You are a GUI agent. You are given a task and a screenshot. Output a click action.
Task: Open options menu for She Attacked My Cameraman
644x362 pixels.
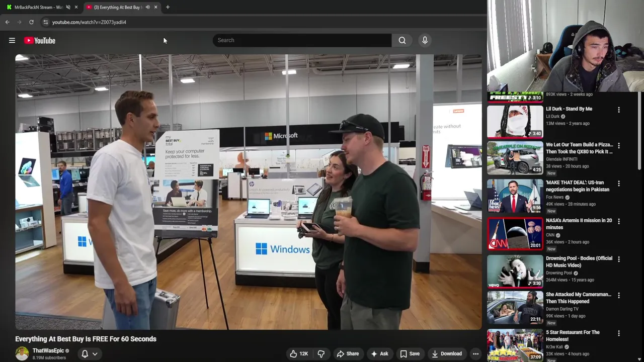click(x=619, y=296)
